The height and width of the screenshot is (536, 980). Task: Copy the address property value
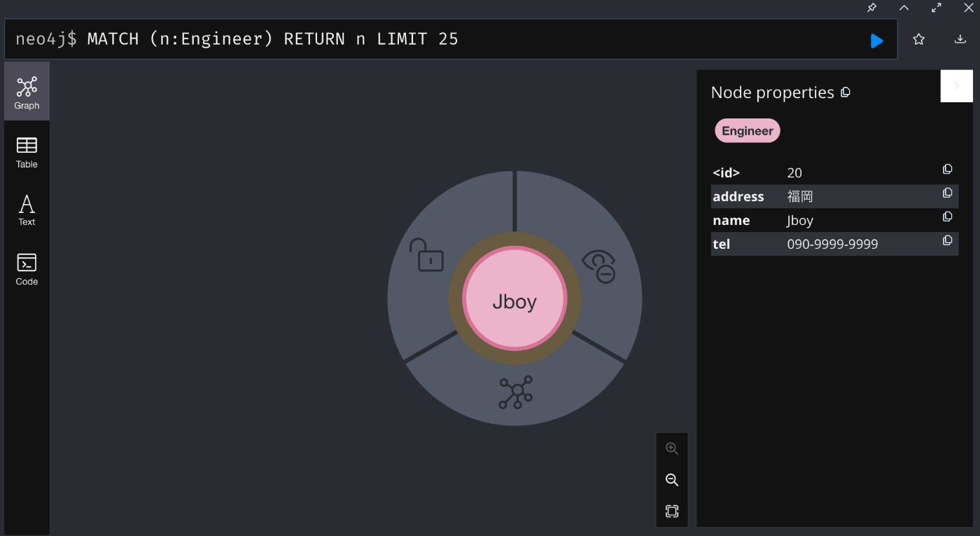coord(948,193)
